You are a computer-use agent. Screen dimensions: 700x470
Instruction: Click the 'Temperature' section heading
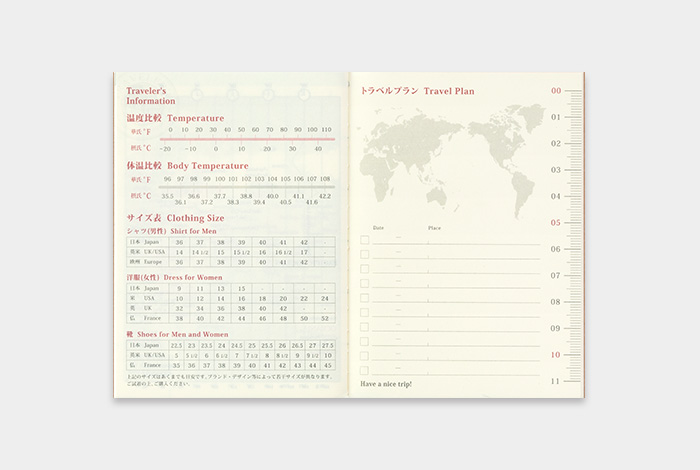click(x=196, y=118)
